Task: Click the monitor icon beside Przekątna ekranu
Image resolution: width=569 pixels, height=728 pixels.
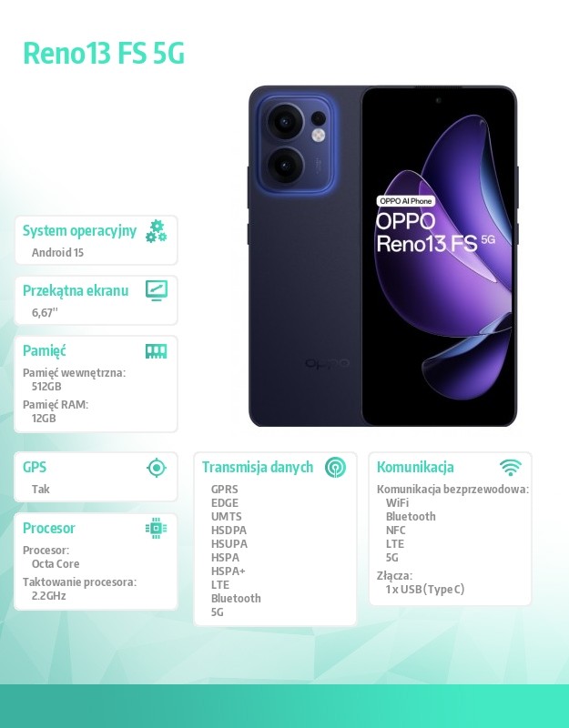Action: point(156,290)
